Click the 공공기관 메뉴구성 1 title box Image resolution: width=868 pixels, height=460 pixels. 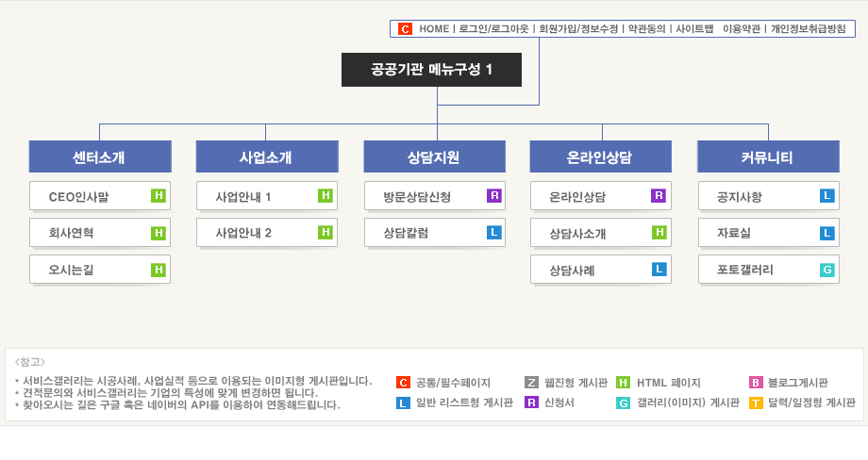pos(431,70)
